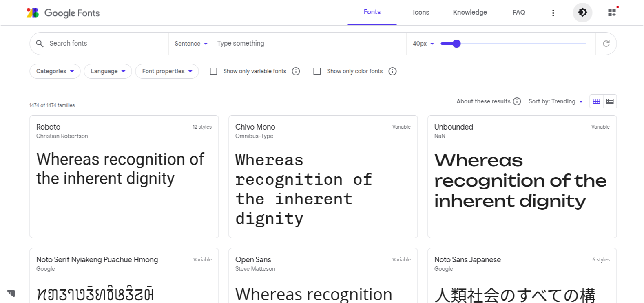644x303 pixels.
Task: Click the Google Fonts logo
Action: [x=63, y=13]
